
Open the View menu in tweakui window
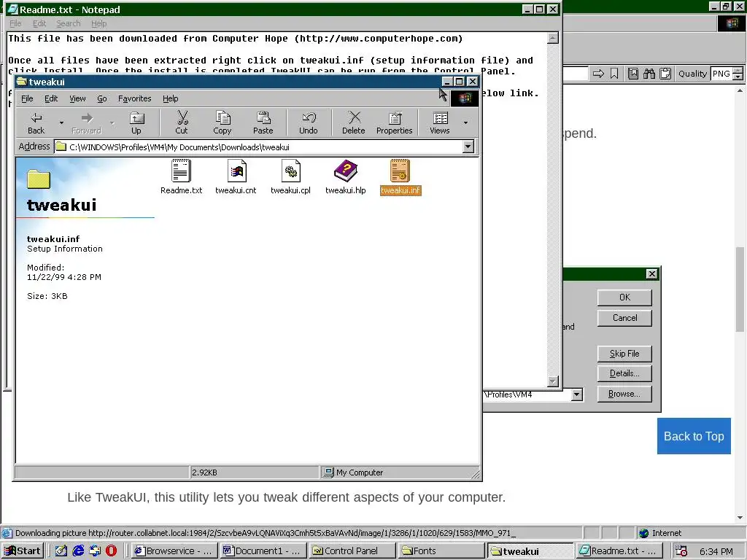pos(77,98)
